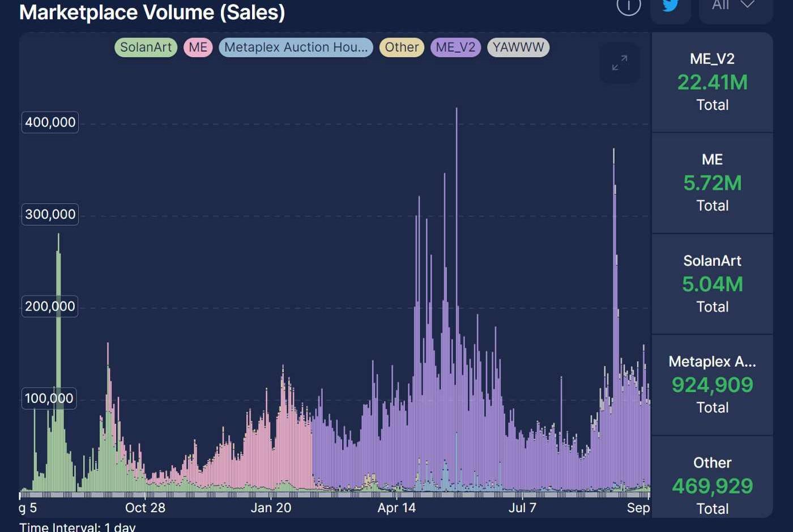This screenshot has width=793, height=532.
Task: Click the Apr 14 date axis label
Action: click(396, 508)
